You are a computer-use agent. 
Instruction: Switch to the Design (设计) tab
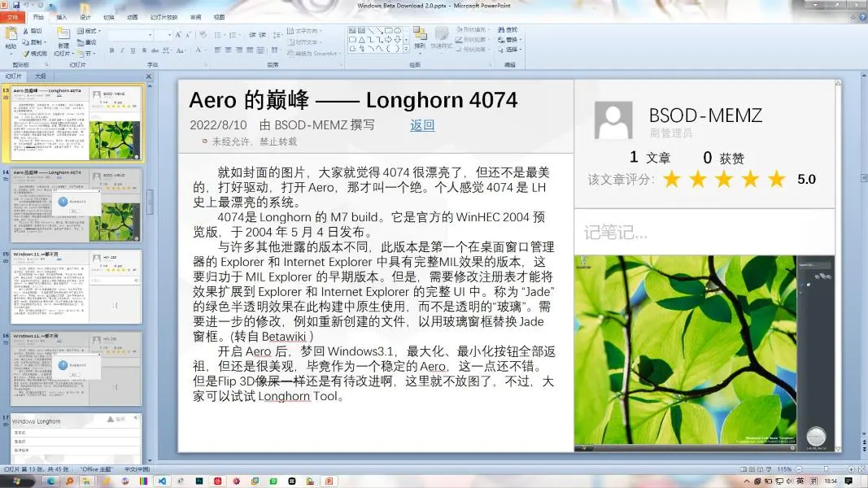tap(85, 17)
